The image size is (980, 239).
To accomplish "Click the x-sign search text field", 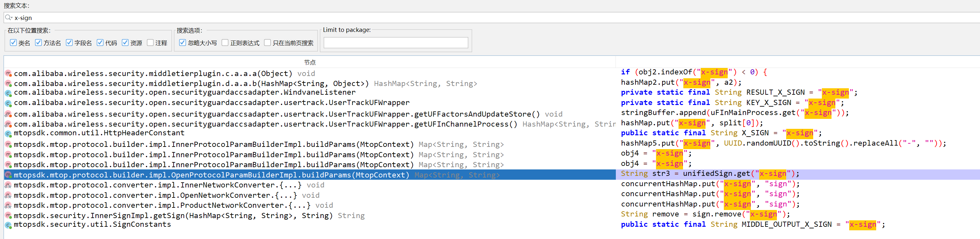I will click(x=456, y=17).
